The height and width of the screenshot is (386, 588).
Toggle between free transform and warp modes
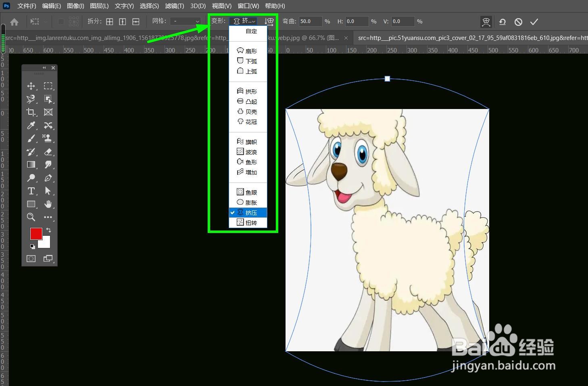486,22
